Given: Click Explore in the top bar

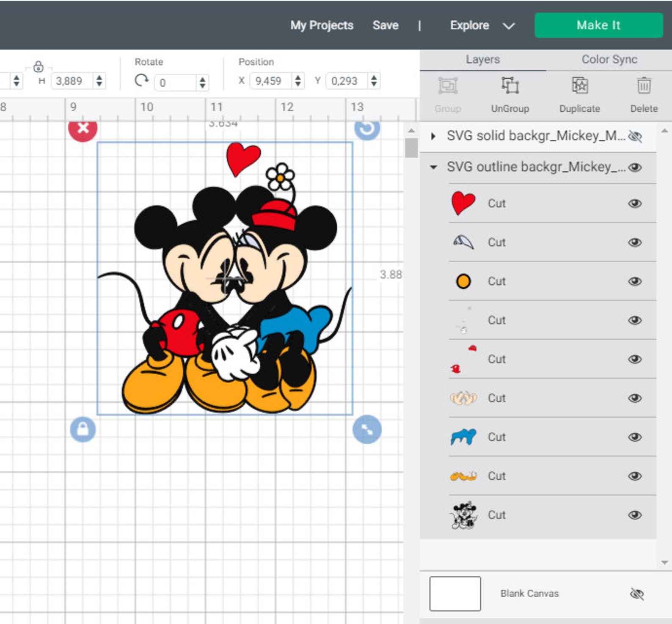Looking at the screenshot, I should coord(469,25).
